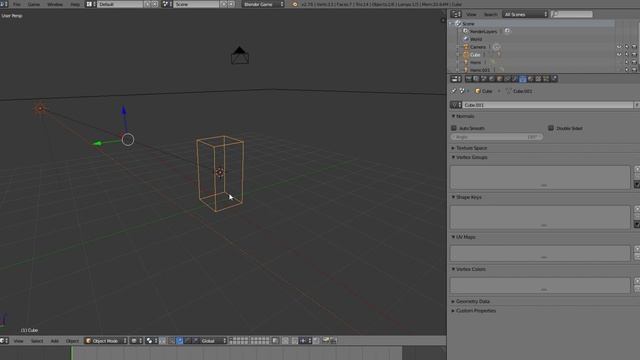Image resolution: width=640 pixels, height=360 pixels.
Task: Click the scale manipulator icon in 3D header
Action: (x=196, y=340)
